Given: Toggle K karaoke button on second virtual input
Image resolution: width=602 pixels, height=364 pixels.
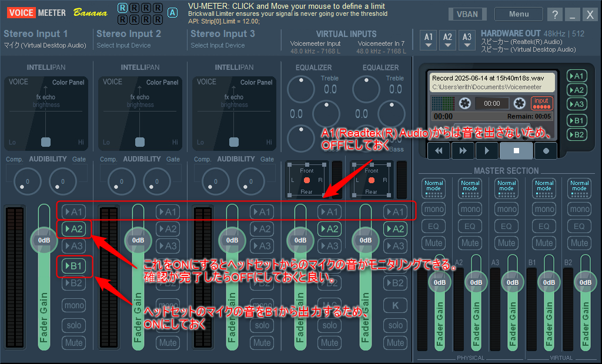Looking at the screenshot, I should 396,305.
